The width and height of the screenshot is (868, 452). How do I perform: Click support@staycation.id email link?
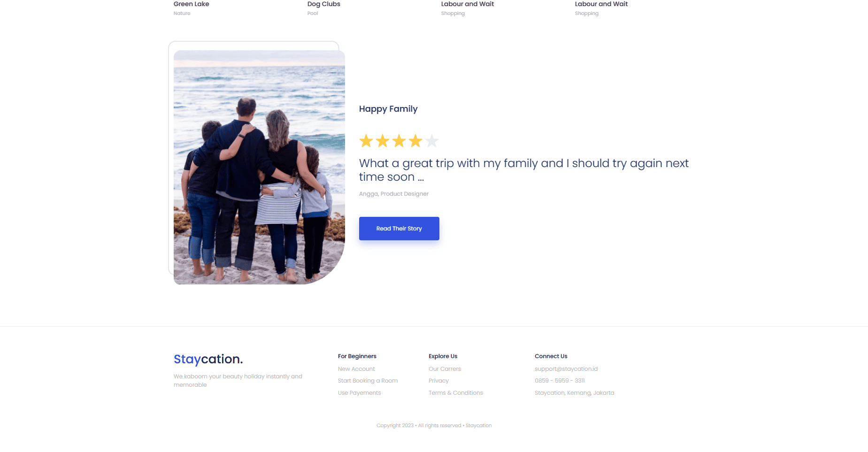pos(566,369)
